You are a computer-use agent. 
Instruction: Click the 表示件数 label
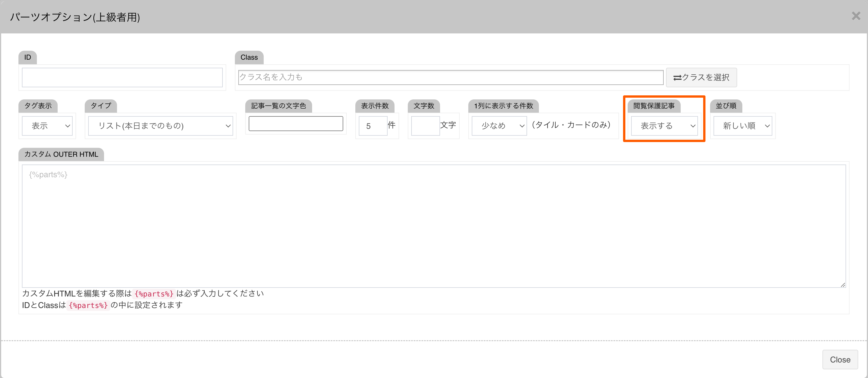375,106
